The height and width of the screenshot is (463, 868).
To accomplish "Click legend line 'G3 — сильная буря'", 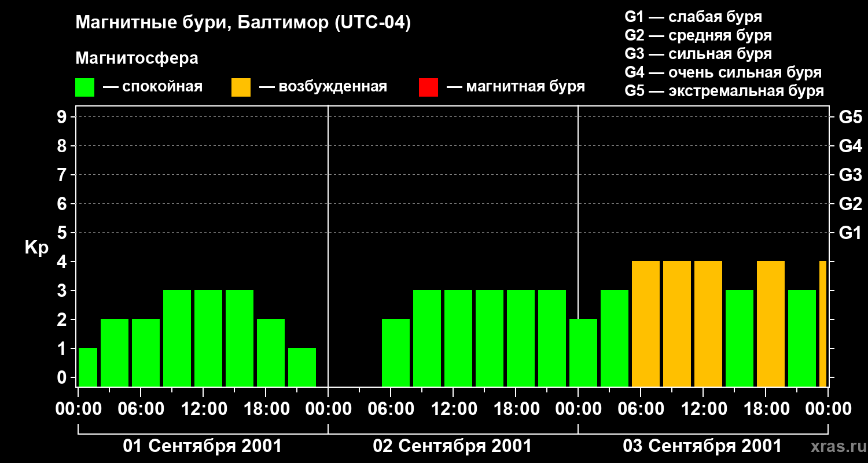I will coord(698,54).
